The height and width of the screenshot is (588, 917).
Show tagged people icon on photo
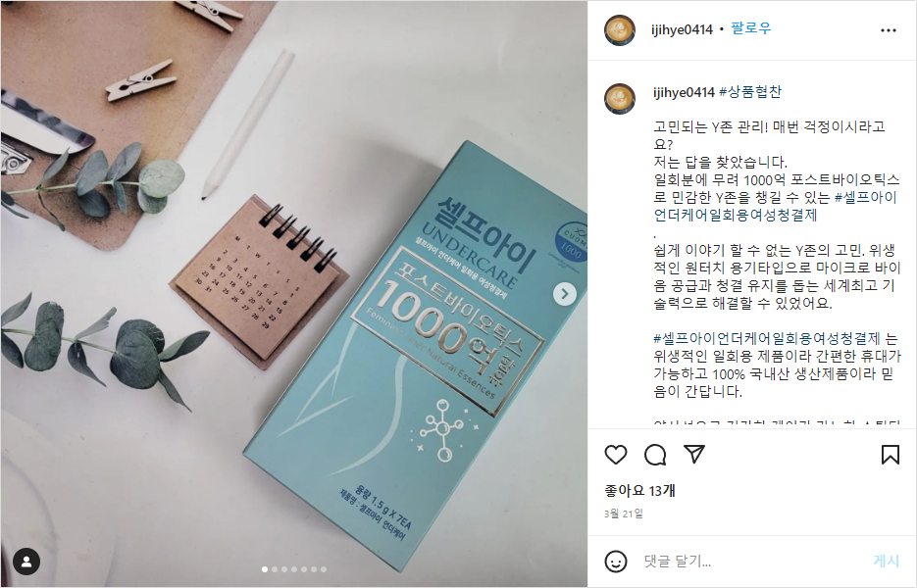click(x=26, y=562)
